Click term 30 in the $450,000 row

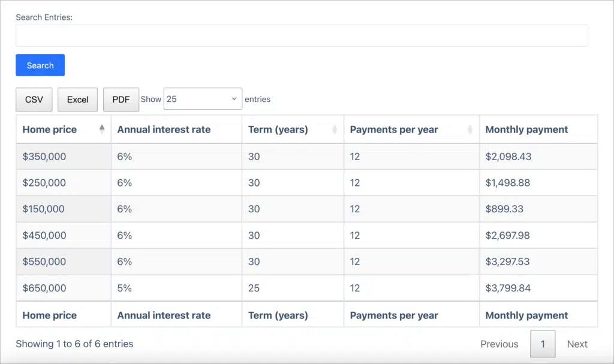[293, 235]
